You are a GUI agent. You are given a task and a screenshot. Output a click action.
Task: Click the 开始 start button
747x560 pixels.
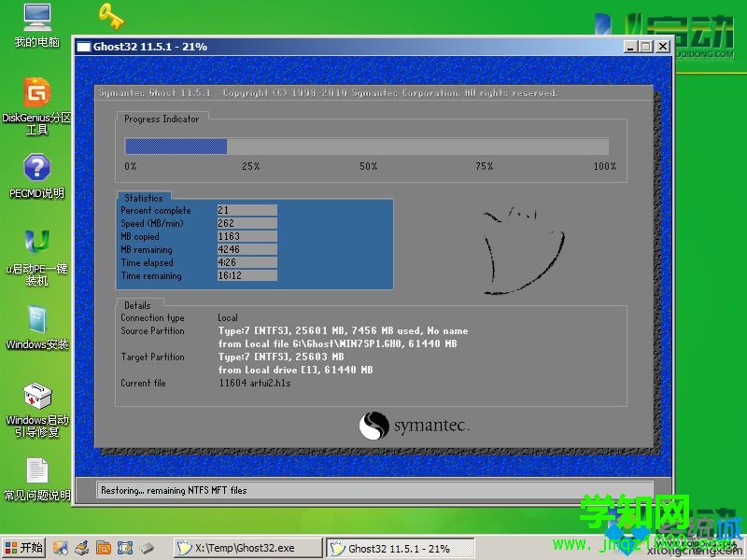[24, 548]
